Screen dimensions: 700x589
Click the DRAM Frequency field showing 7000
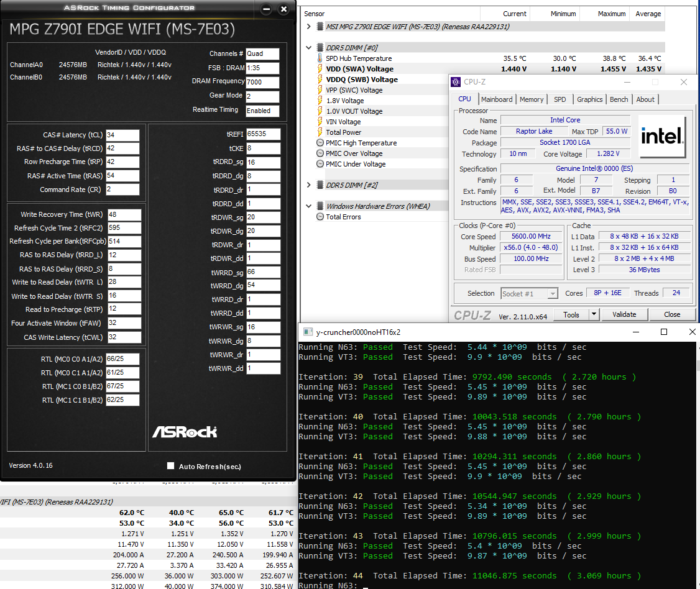[262, 82]
